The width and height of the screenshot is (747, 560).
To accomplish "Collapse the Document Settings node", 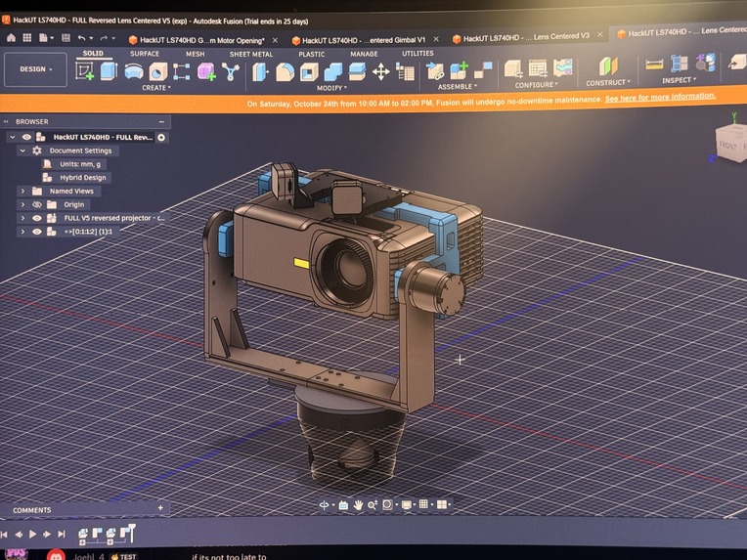I will (22, 151).
